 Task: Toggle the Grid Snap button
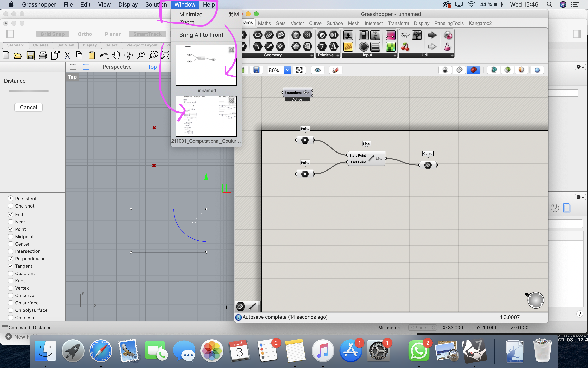[x=52, y=34]
